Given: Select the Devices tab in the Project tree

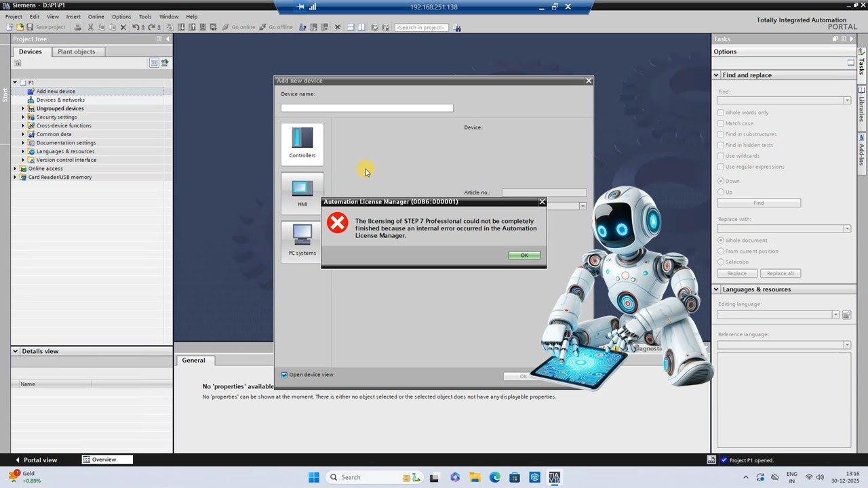Looking at the screenshot, I should [30, 52].
